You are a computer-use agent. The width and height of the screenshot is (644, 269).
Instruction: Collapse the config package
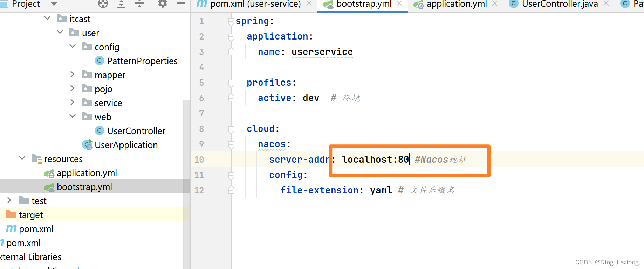73,46
